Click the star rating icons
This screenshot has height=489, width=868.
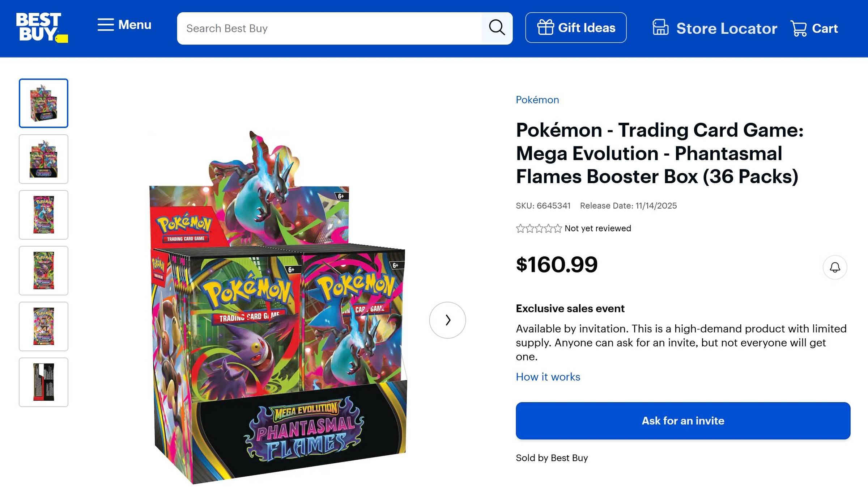(539, 228)
